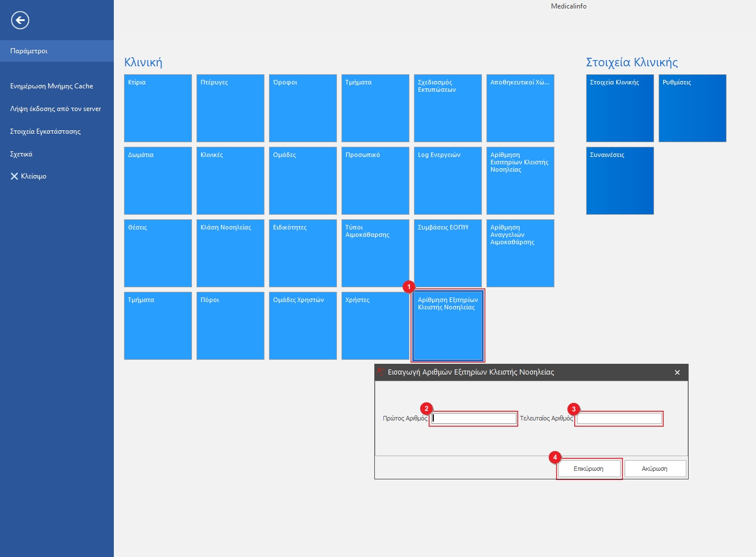Open Log Ενεργειών tile
Viewport: 756px width, 557px height.
click(447, 181)
